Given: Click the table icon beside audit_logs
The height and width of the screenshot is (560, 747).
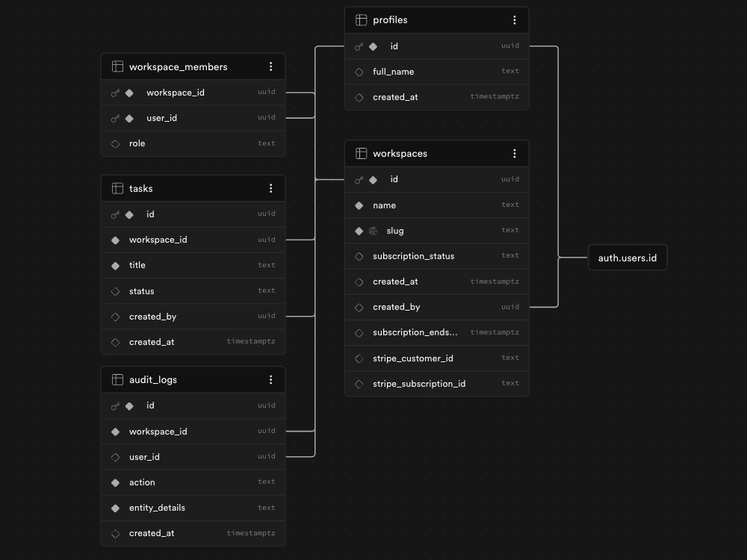Looking at the screenshot, I should [x=117, y=379].
